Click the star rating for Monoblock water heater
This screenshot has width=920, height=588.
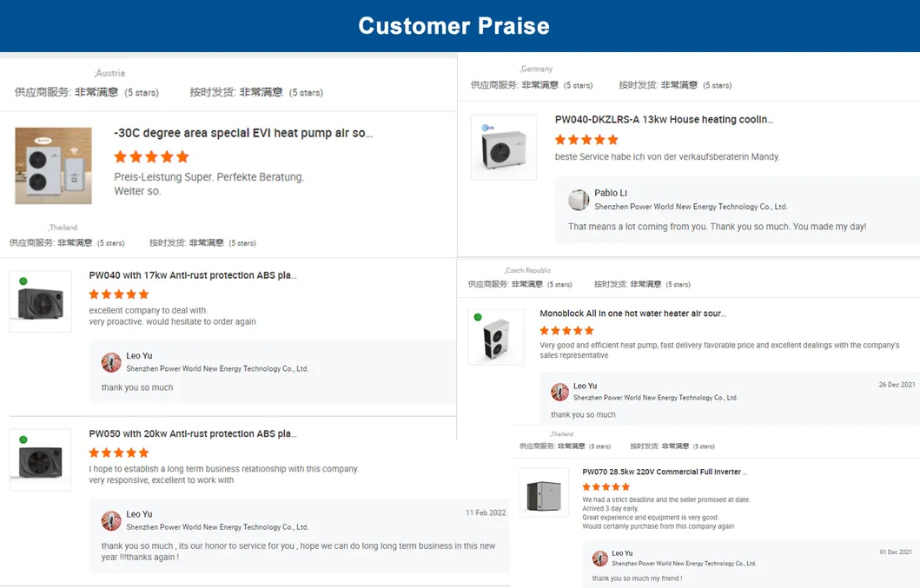coord(566,331)
